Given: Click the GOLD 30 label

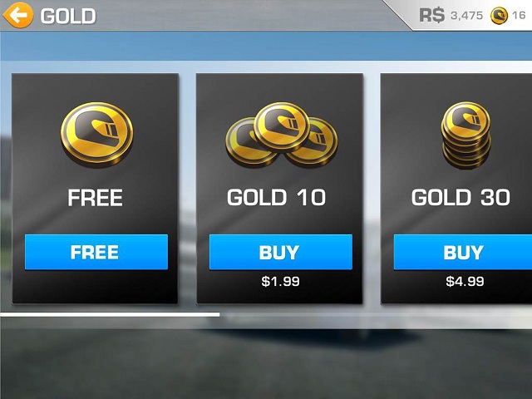Looking at the screenshot, I should pos(461,198).
